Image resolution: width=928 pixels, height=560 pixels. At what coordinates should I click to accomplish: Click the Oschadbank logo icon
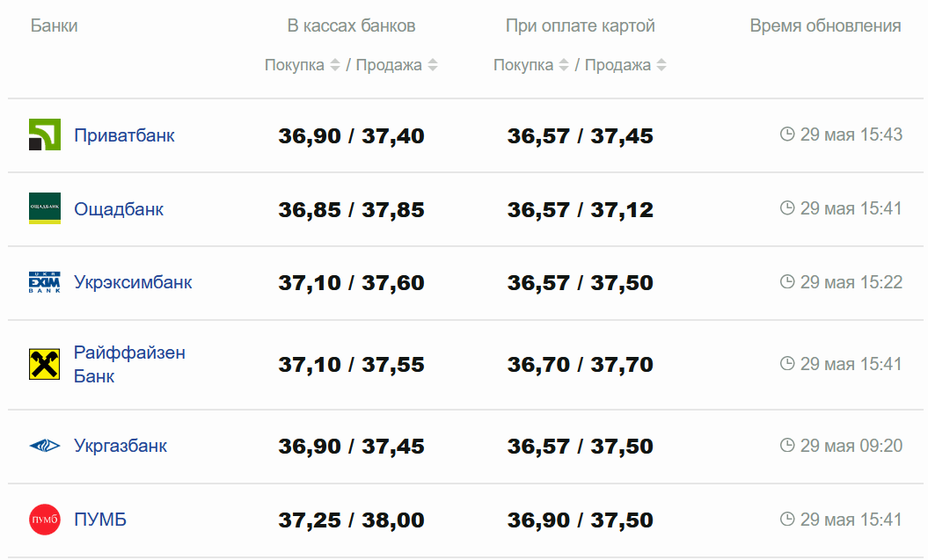point(44,208)
